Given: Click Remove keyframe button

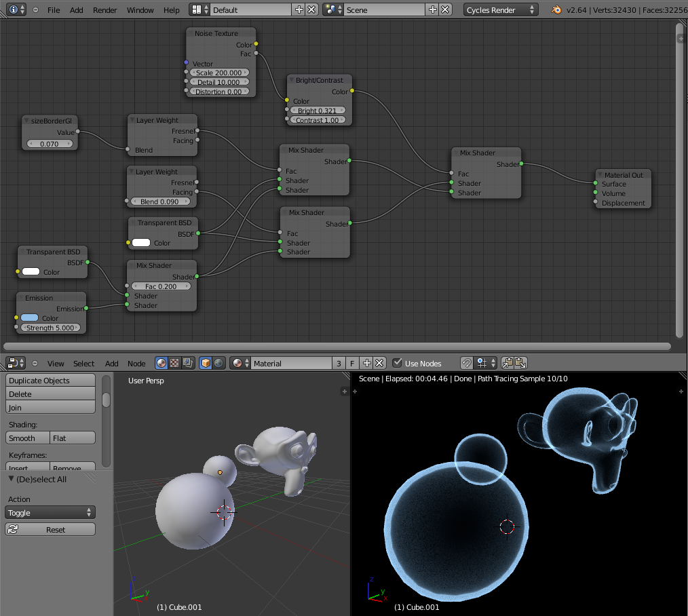Looking at the screenshot, I should (73, 466).
